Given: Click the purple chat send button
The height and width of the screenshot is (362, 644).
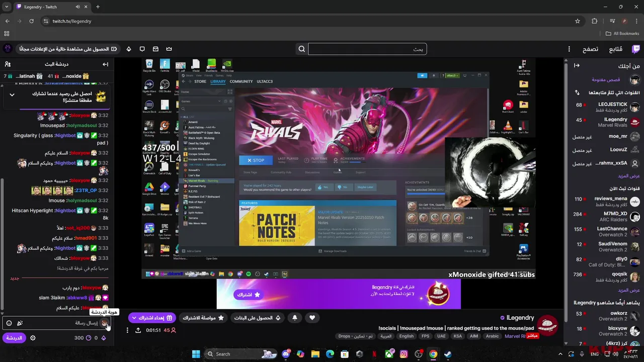Looking at the screenshot, I should pos(14,338).
